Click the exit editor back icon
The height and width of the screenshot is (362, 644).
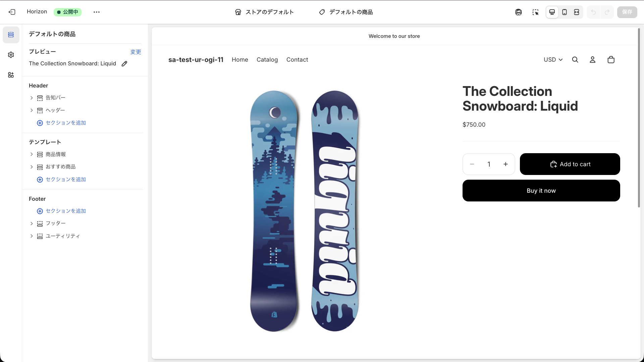(x=12, y=12)
